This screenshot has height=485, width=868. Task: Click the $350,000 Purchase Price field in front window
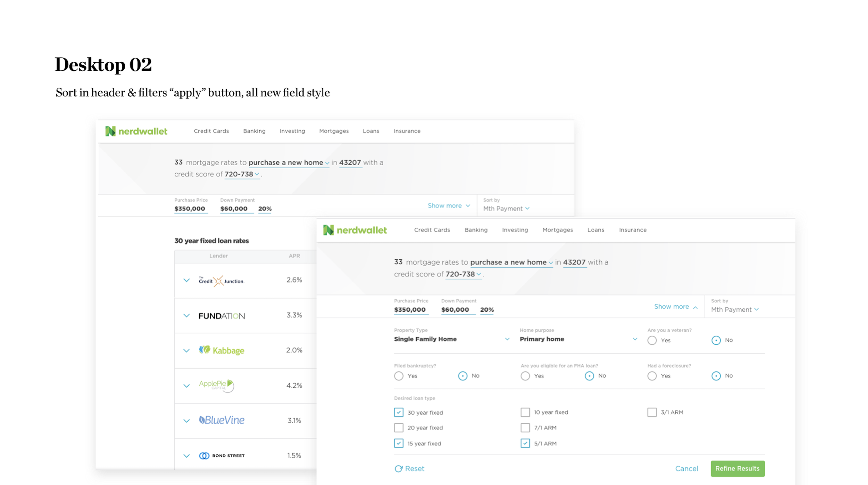tap(410, 310)
